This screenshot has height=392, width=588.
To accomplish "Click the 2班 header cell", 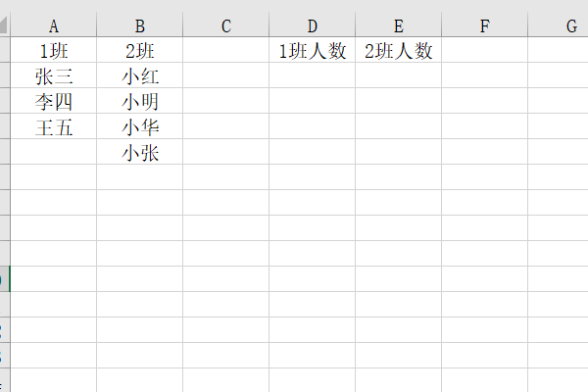I will point(139,52).
